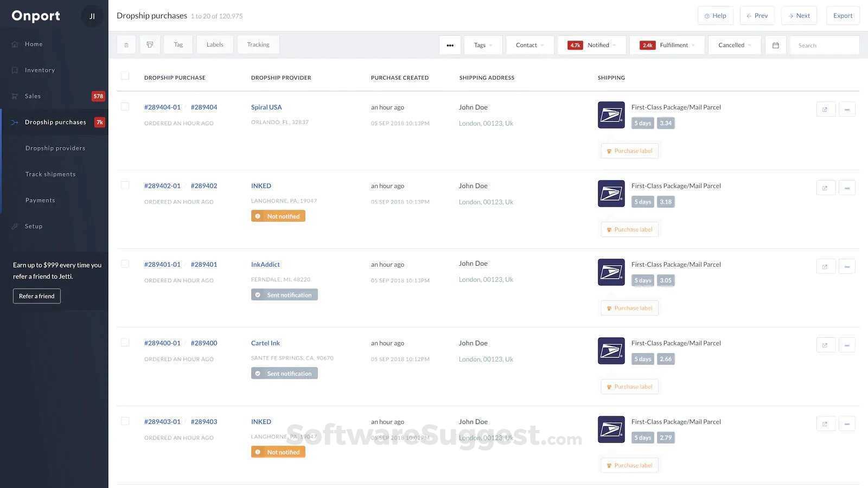Go to Track shipments in the sidebar
This screenshot has width=868, height=488.
[x=50, y=174]
